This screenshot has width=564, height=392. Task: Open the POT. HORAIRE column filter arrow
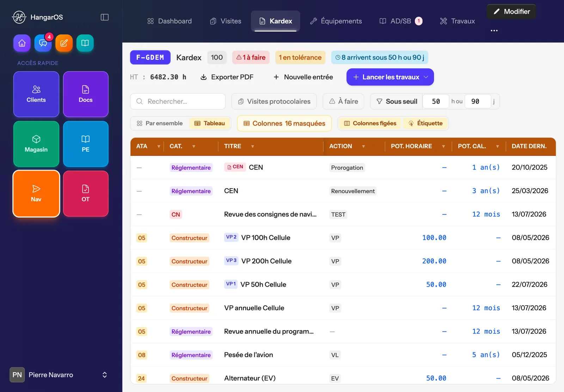[x=443, y=147]
